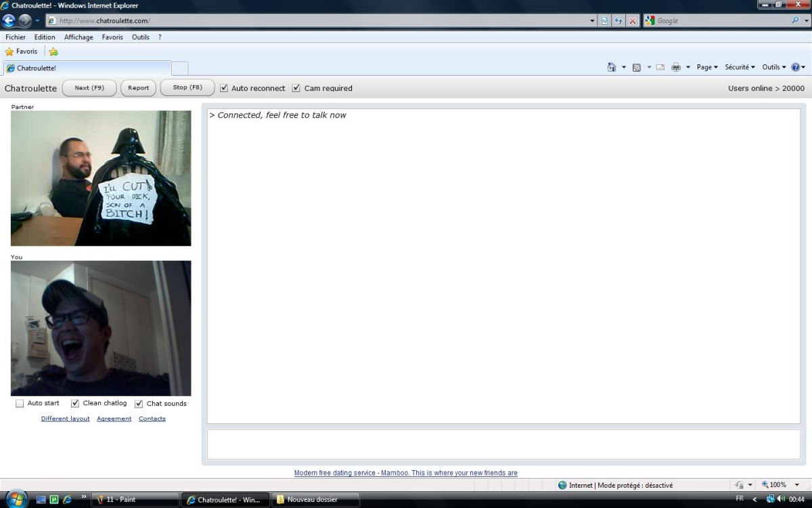Expand the quick launch chevron

tap(85, 497)
